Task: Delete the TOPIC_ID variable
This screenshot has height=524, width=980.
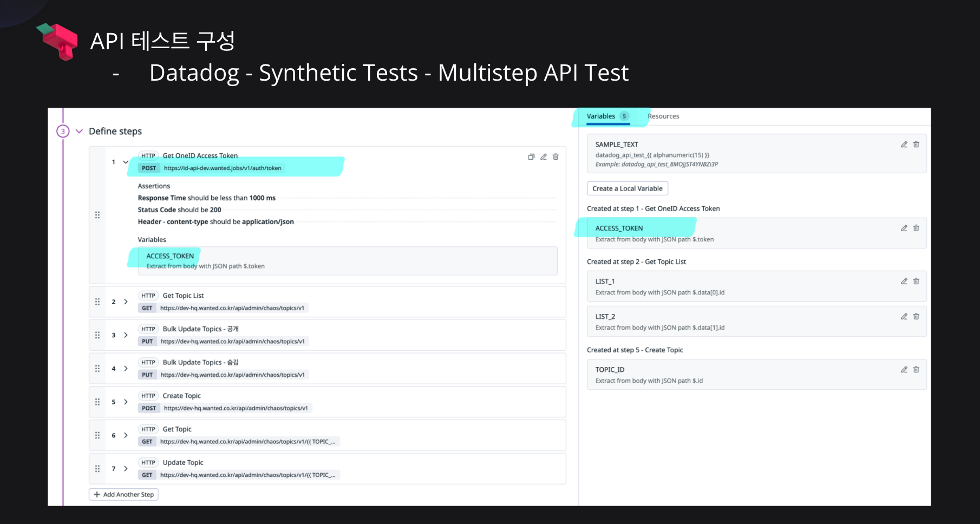Action: [916, 370]
